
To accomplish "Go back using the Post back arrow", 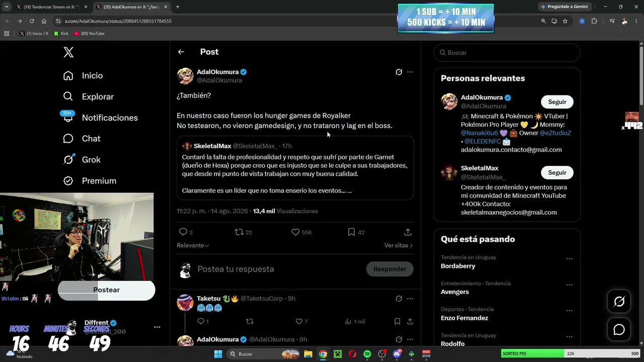I will [x=181, y=52].
